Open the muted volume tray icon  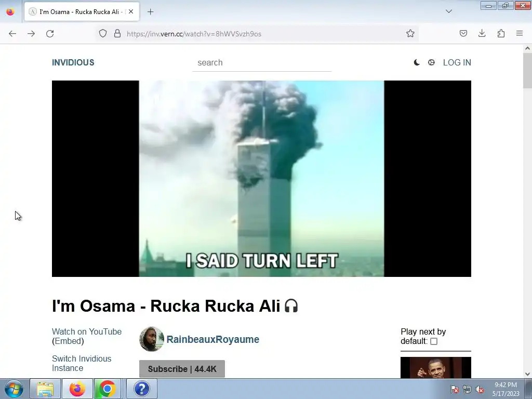pos(480,389)
